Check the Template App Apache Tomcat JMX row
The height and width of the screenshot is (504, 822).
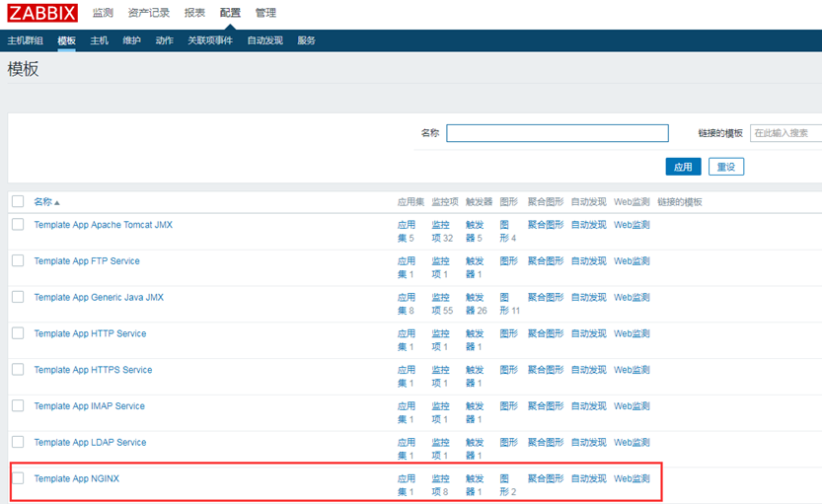tap(18, 224)
